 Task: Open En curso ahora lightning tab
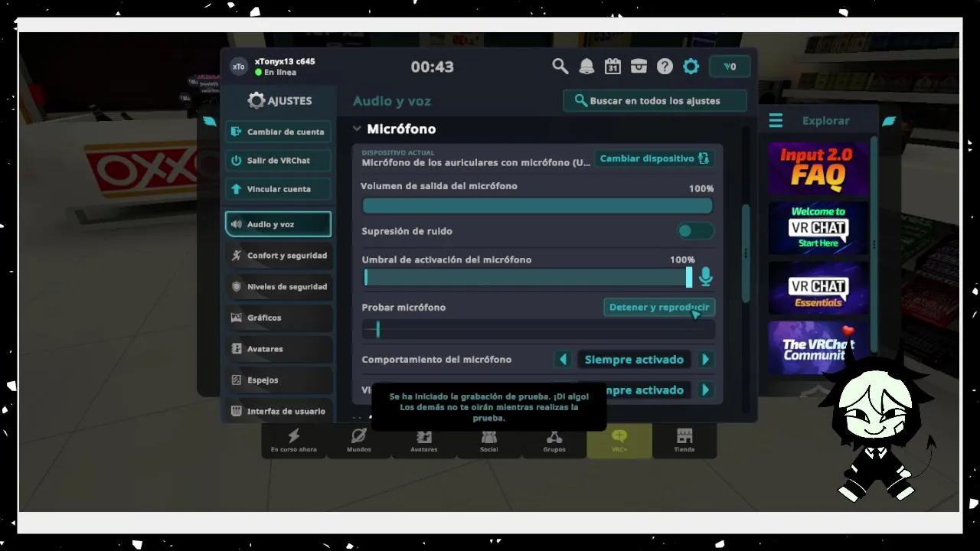click(293, 441)
